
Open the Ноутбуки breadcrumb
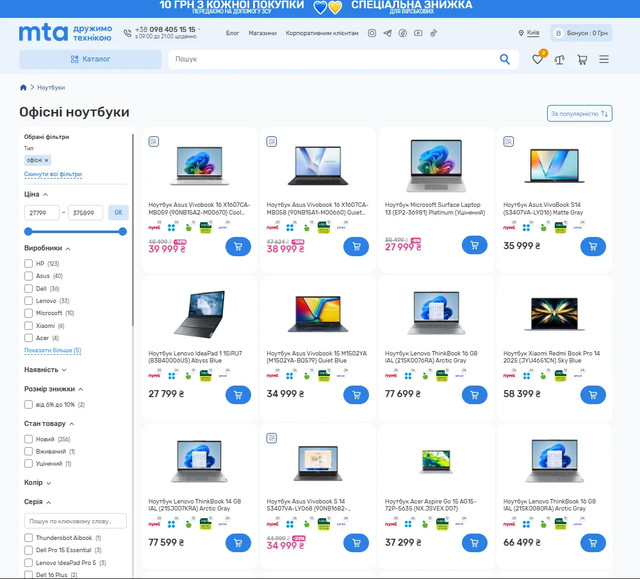51,87
